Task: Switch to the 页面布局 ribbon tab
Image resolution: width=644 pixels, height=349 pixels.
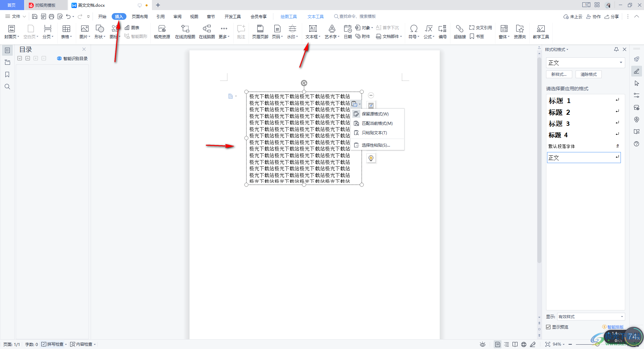Action: 140,16
